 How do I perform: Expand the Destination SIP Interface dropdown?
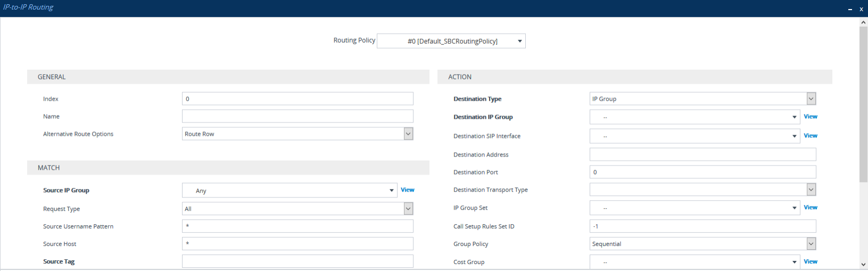694,136
